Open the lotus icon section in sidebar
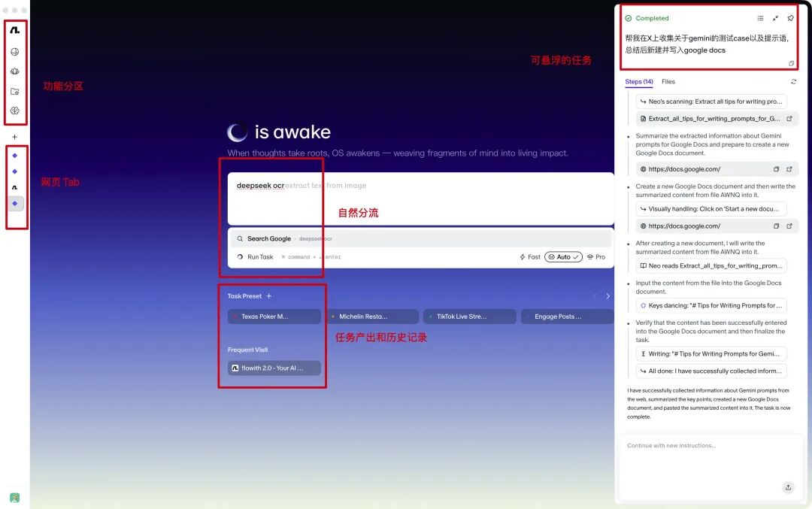Image resolution: width=812 pixels, height=509 pixels. [15, 71]
